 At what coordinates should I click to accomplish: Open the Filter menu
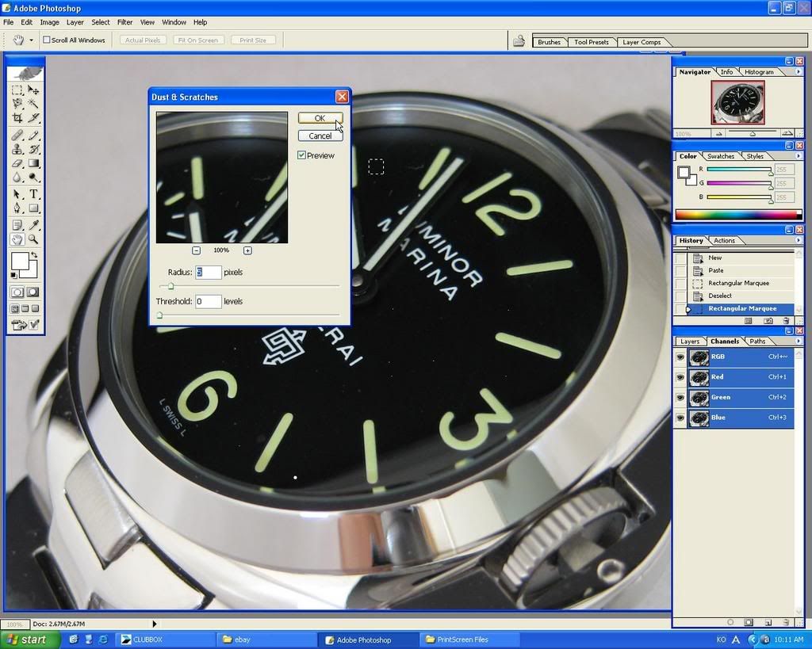(124, 22)
